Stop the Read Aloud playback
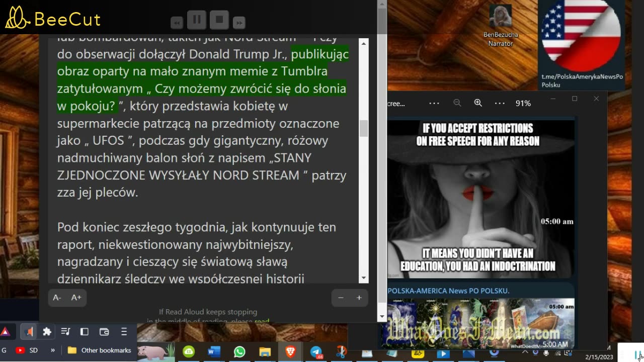This screenshot has width=644, height=362. tap(219, 20)
